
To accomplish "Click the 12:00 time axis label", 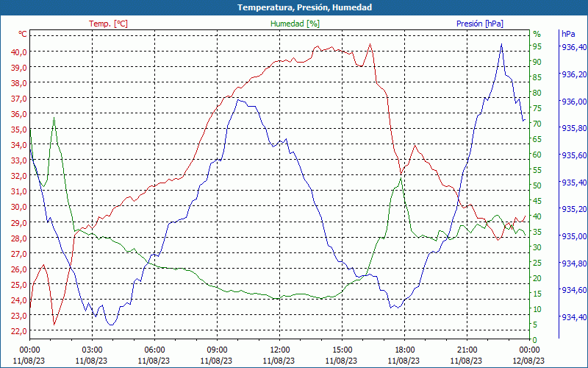I will tap(279, 350).
